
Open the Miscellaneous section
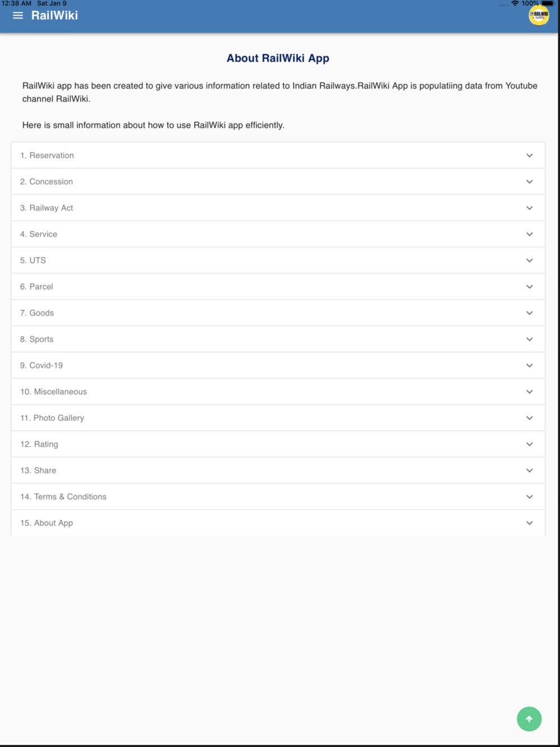278,391
